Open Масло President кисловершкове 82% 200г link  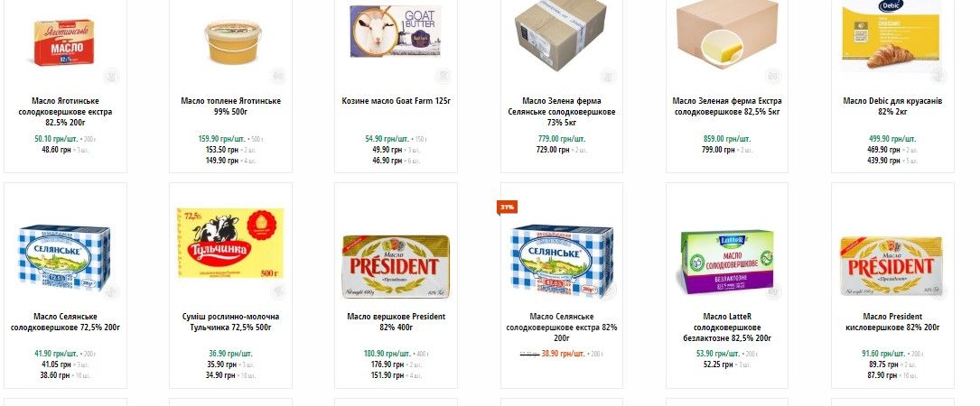(x=891, y=322)
